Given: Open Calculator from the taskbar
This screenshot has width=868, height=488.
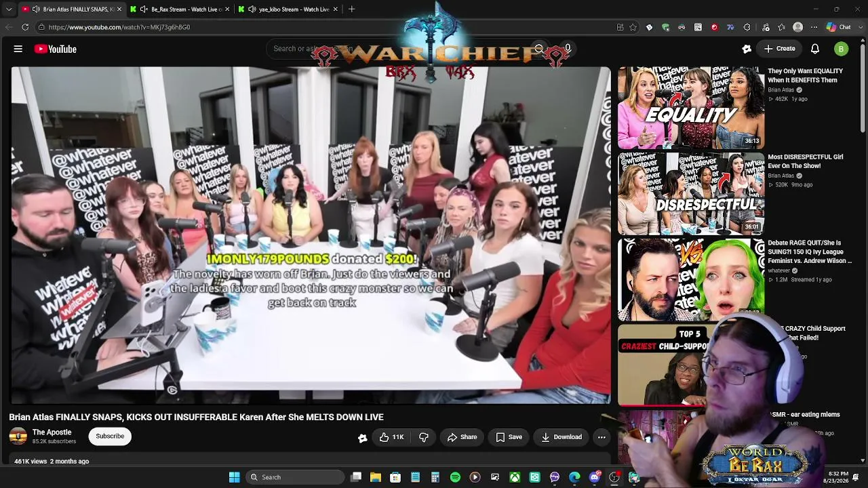Looking at the screenshot, I should pyautogui.click(x=435, y=477).
